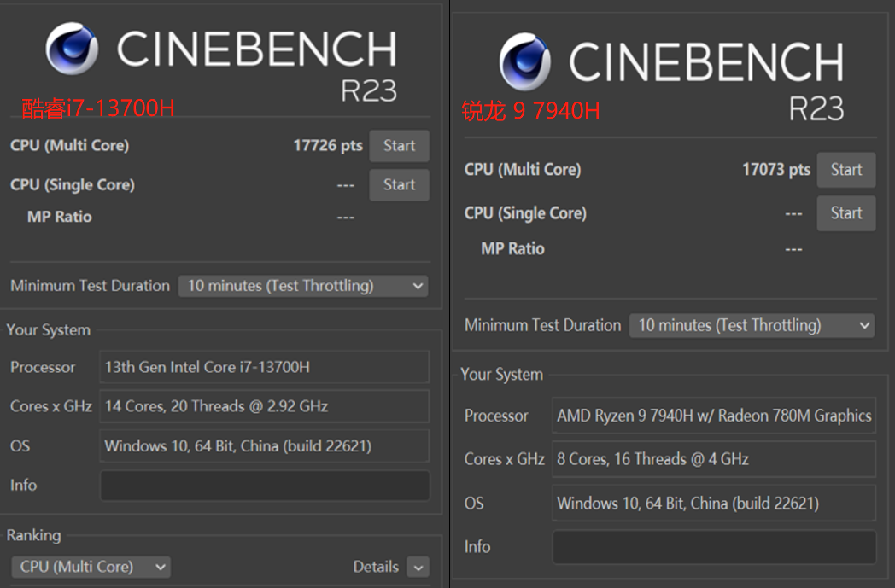Click CPU (Multi Core) label in Ryzen 7940H window

click(523, 170)
